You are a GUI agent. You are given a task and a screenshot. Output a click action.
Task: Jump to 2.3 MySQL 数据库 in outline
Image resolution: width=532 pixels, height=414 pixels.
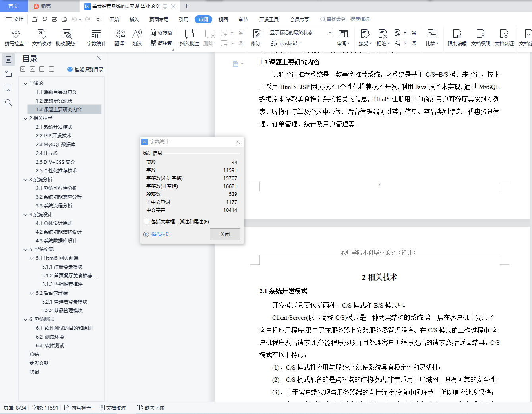56,145
